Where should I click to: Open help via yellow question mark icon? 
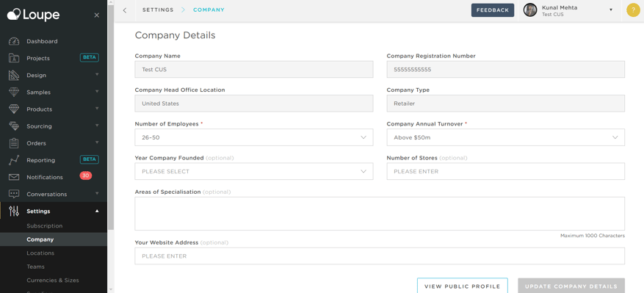[633, 10]
